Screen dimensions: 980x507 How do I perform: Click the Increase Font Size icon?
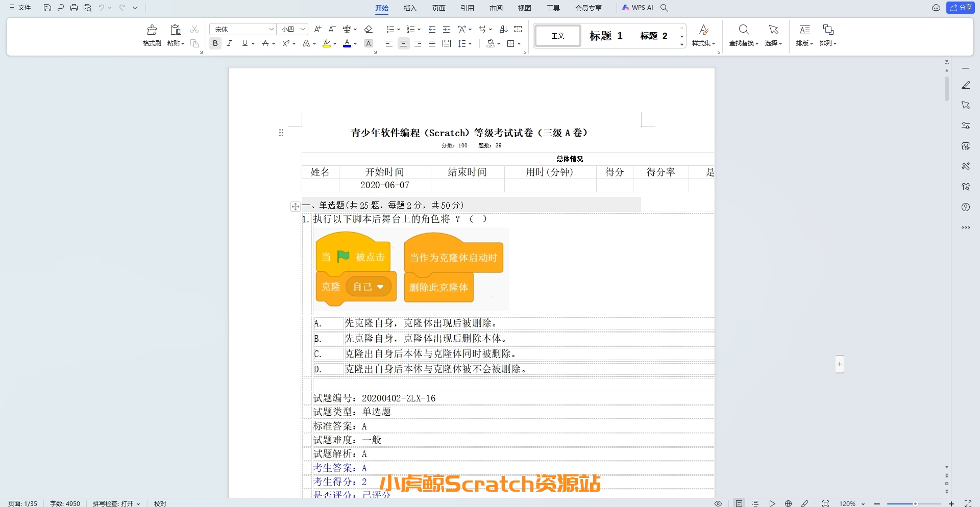point(317,29)
